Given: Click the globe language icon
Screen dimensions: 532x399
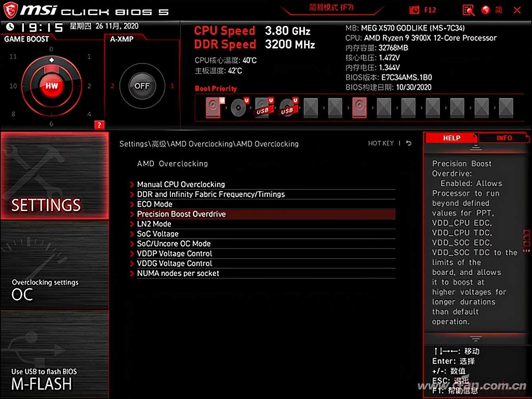Looking at the screenshot, I should 486,10.
